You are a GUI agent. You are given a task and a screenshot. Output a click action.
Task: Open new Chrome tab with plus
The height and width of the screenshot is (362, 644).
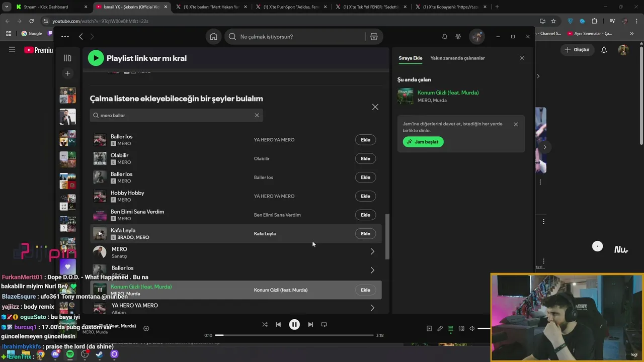coord(497,7)
